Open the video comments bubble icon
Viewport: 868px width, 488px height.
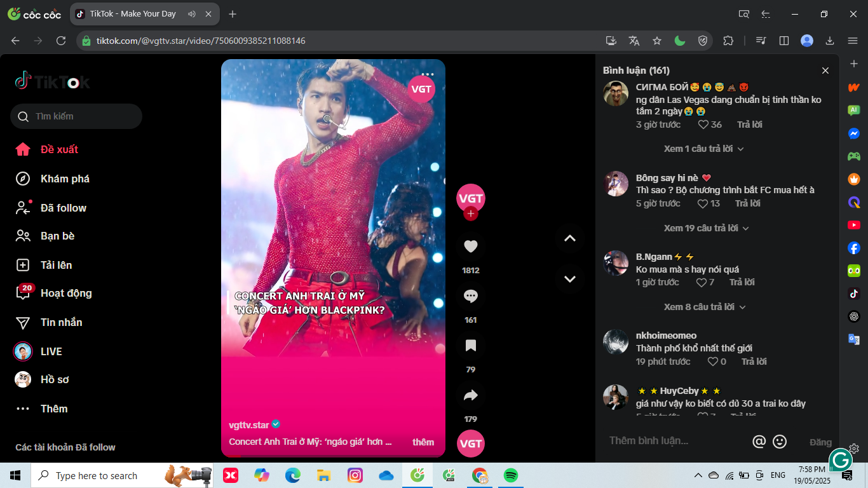pyautogui.click(x=470, y=296)
